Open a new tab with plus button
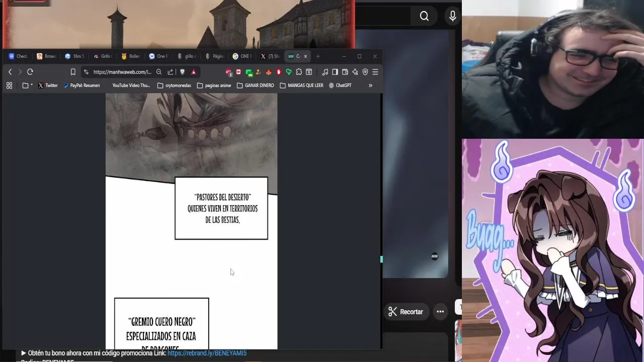 [318, 56]
